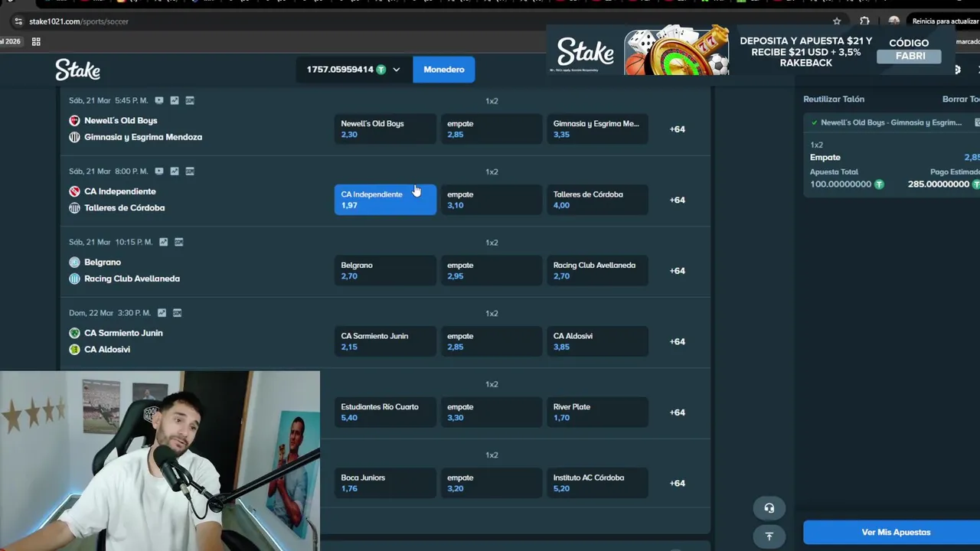Open statistics chart icon for CA Sarmiento Junin match
The height and width of the screenshot is (551, 980).
pyautogui.click(x=162, y=313)
